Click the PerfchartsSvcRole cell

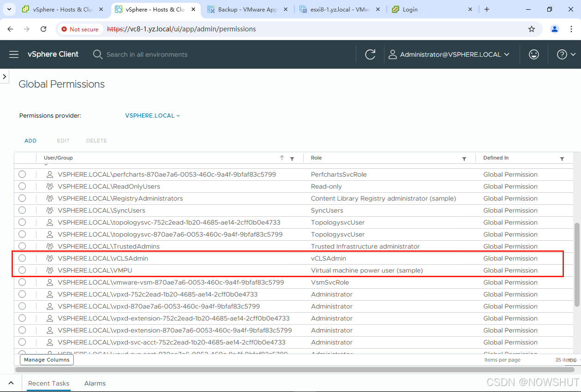339,174
